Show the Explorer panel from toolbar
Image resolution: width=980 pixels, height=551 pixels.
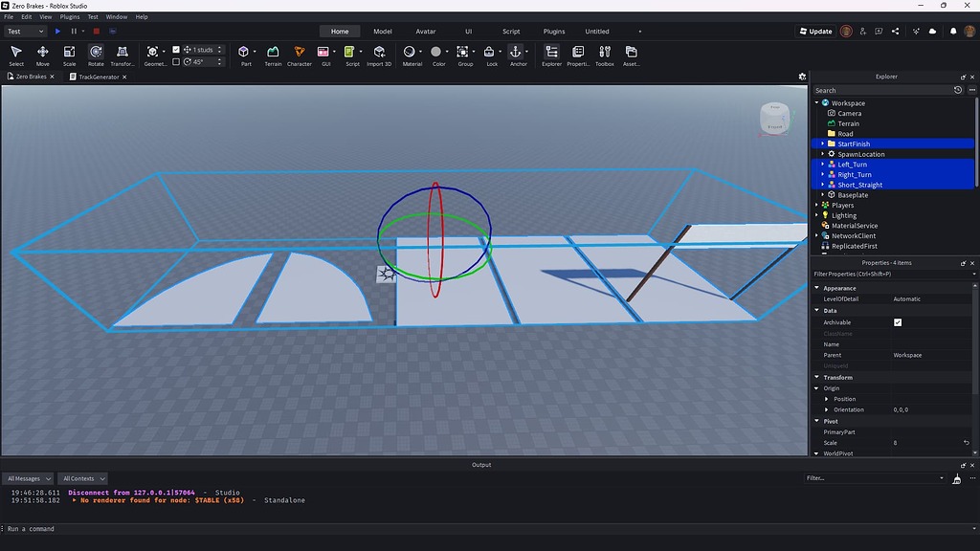click(551, 55)
